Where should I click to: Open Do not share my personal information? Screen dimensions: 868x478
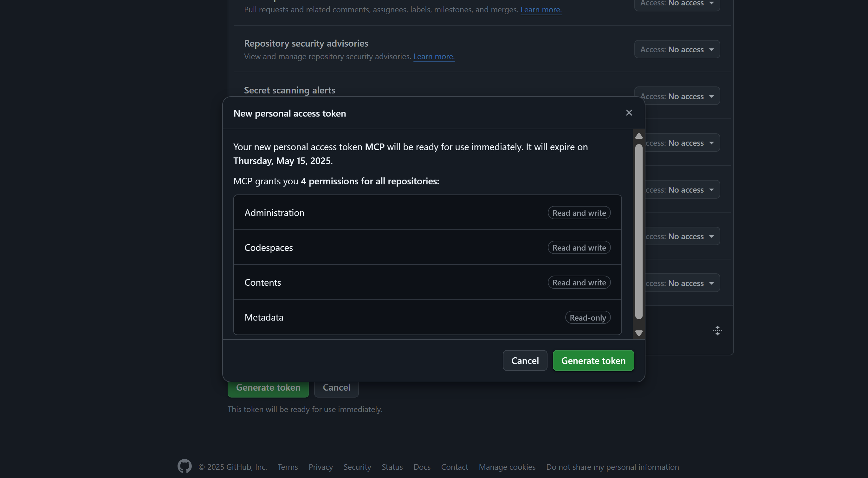click(612, 467)
